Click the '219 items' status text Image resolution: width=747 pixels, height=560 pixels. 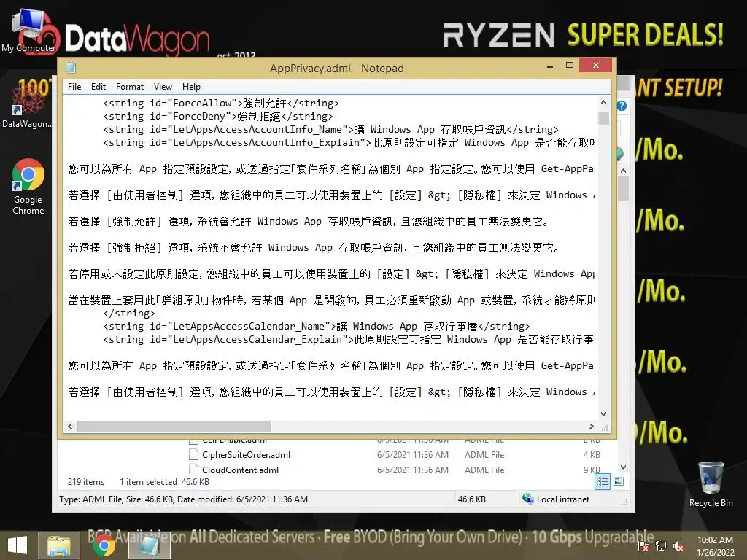[x=86, y=482]
